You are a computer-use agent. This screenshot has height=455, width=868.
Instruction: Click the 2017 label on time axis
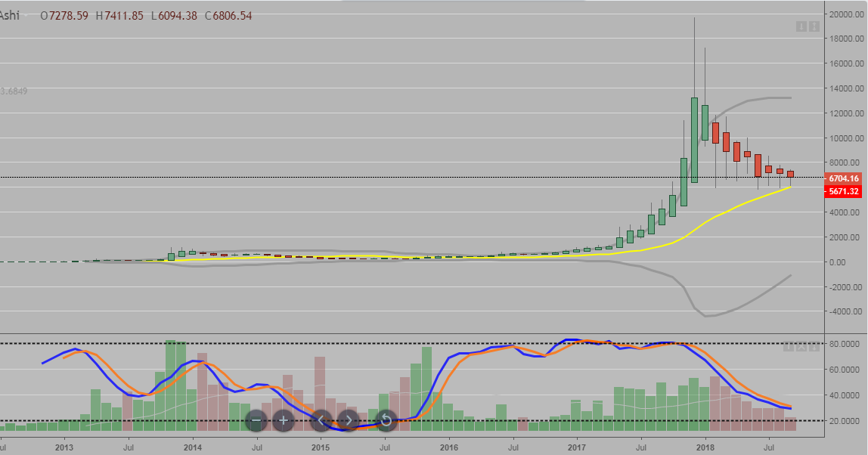pos(577,447)
